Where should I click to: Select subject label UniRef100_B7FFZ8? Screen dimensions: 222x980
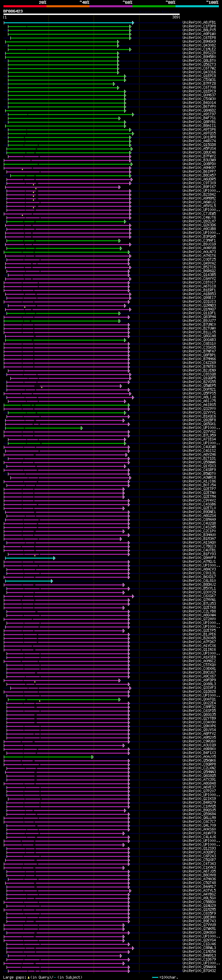click(x=199, y=83)
